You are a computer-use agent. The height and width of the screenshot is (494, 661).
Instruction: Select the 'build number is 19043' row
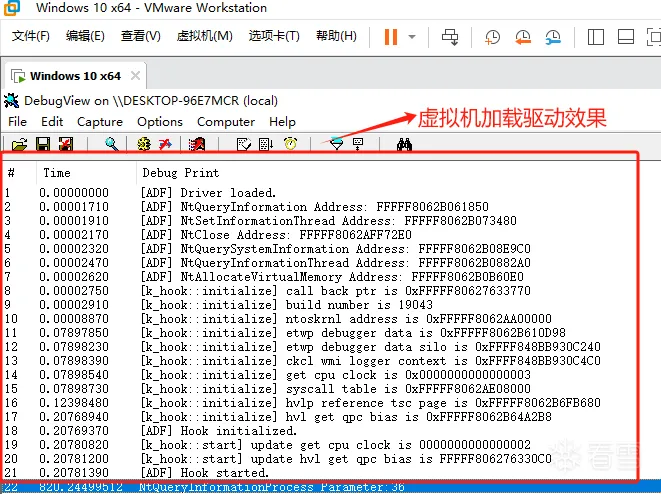(x=320, y=304)
